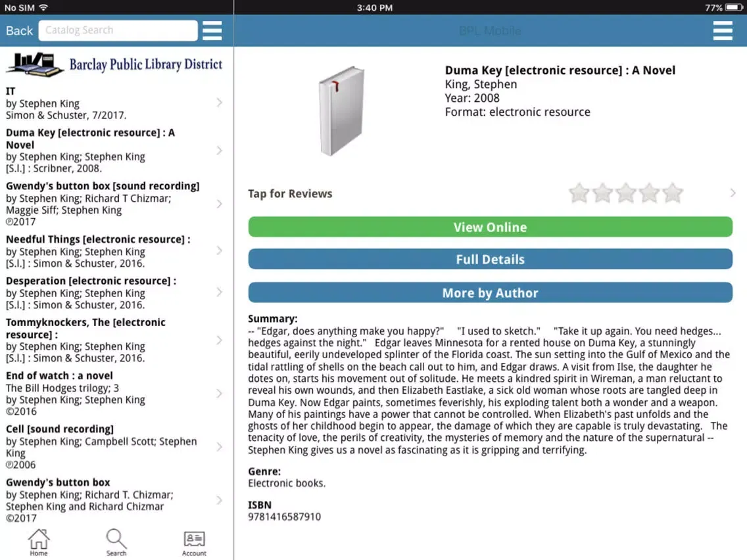Open chevron for Desperation entry
747x560 pixels.
[219, 292]
